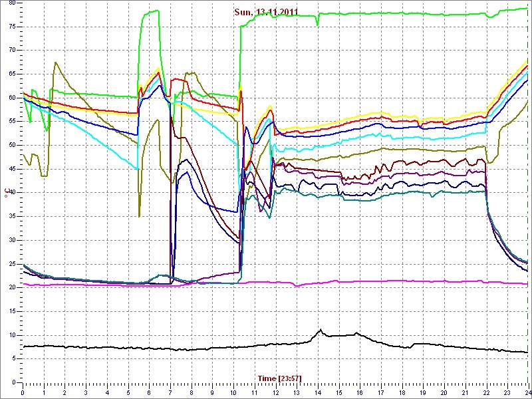
Task: Click hour 9 label on time axis
Action: pos(213,392)
